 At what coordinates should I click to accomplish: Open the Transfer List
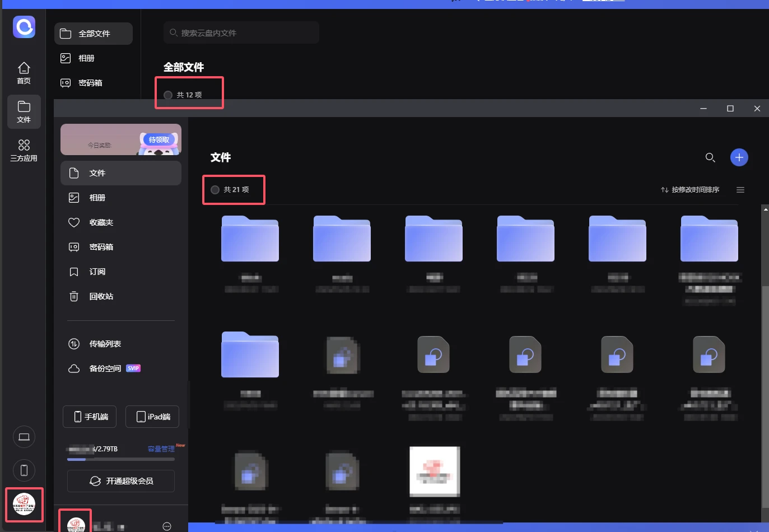coord(105,344)
